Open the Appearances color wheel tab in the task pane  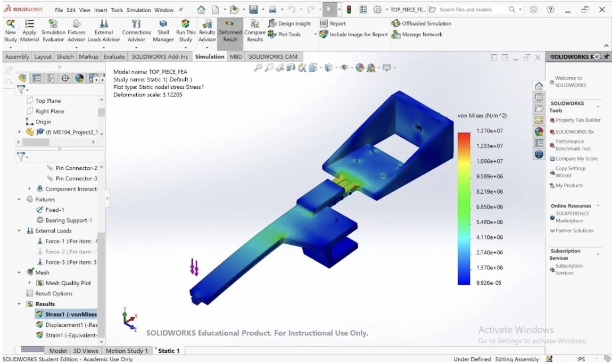coord(539,131)
